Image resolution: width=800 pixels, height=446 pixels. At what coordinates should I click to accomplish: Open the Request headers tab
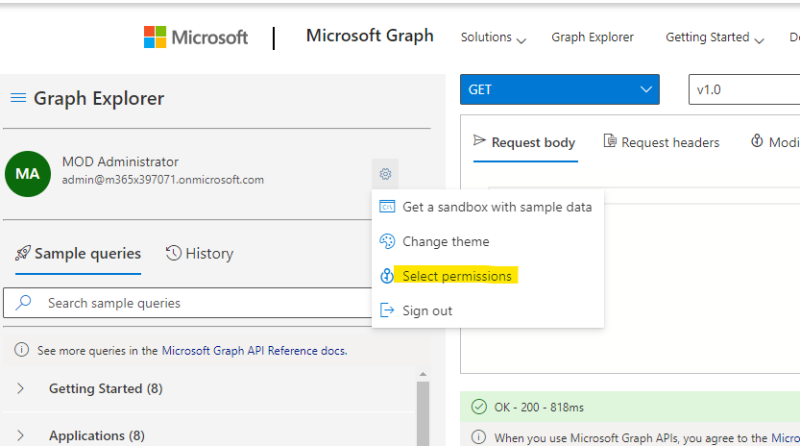tap(662, 142)
